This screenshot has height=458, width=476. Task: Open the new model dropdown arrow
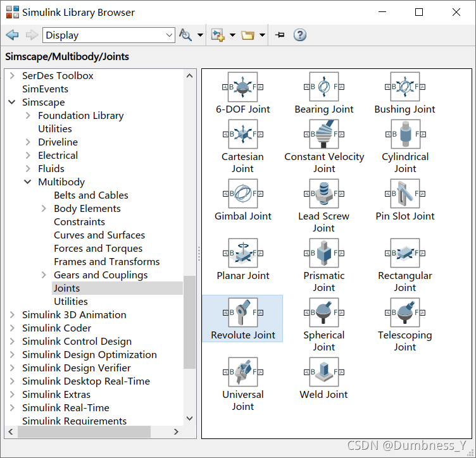click(x=232, y=35)
